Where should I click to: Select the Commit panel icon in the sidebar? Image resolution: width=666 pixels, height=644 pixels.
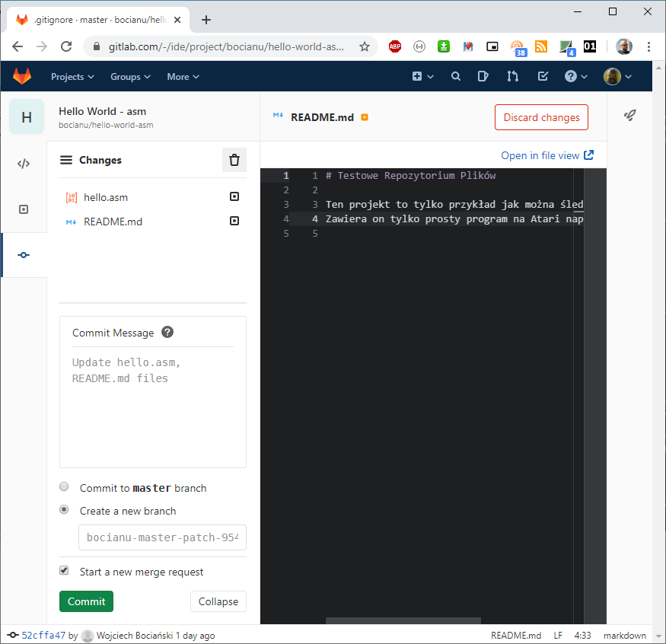tap(24, 256)
